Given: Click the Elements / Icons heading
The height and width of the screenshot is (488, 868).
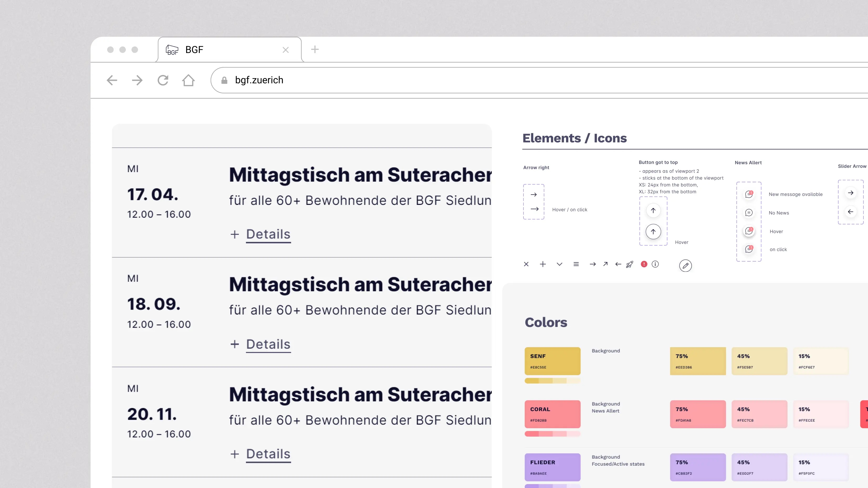Looking at the screenshot, I should click(x=574, y=138).
